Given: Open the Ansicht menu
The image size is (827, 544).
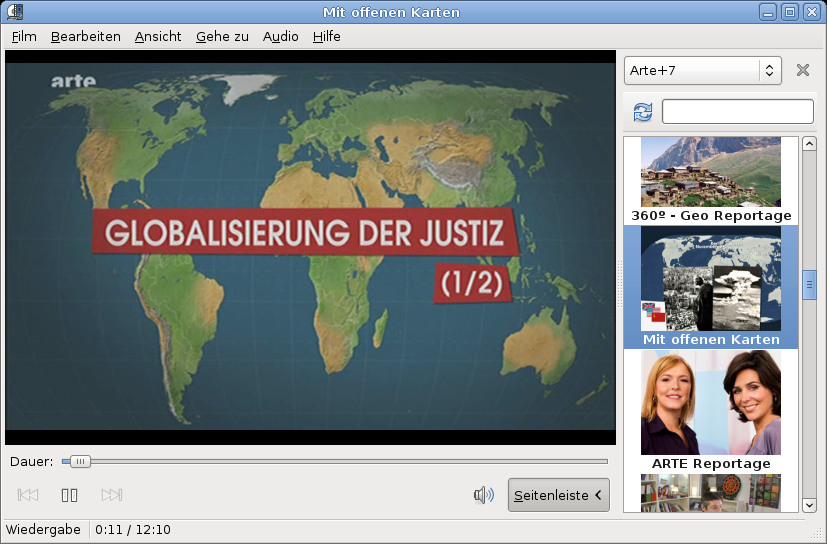Looking at the screenshot, I should click(158, 36).
